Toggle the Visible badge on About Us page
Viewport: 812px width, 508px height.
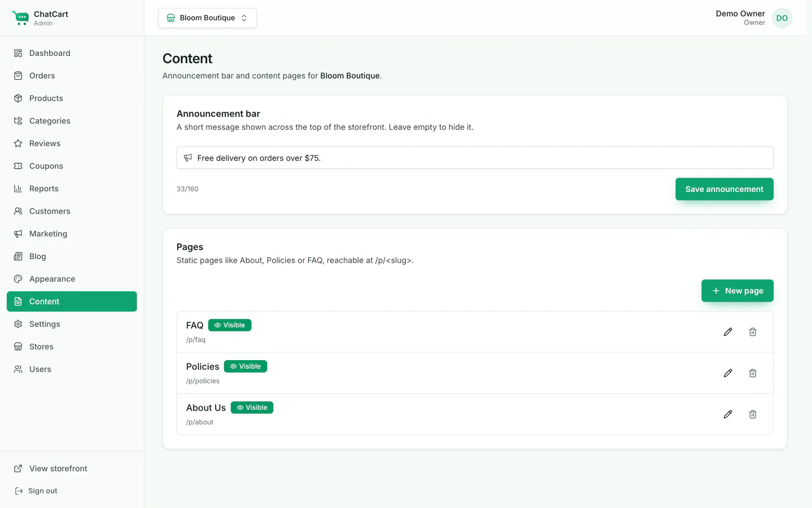(252, 408)
